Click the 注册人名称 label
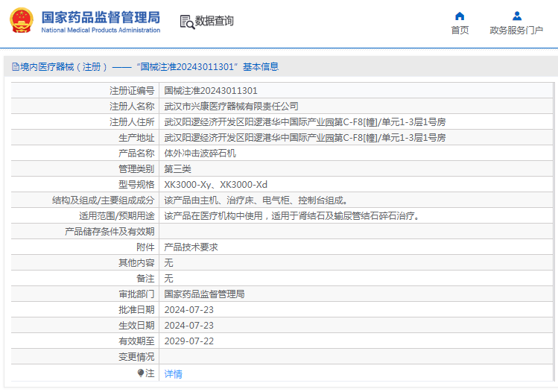This screenshot has width=558, height=392. 132,107
